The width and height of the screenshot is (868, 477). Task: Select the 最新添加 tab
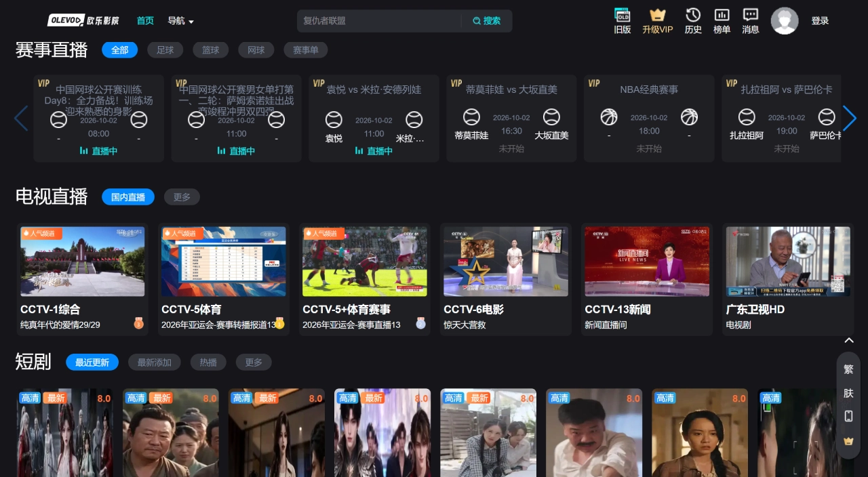[155, 362]
